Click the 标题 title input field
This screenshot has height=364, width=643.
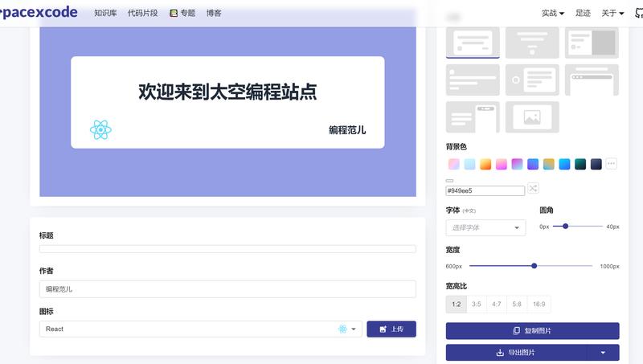[227, 249]
